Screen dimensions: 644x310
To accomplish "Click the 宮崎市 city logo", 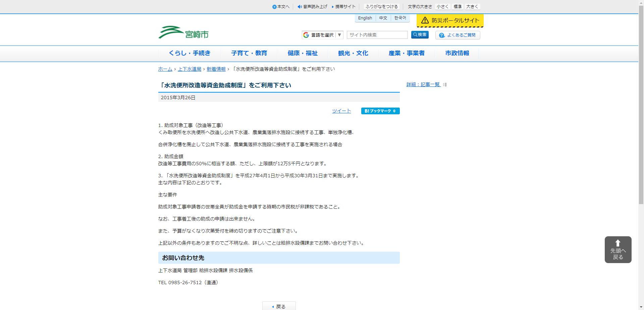I will pos(184,32).
